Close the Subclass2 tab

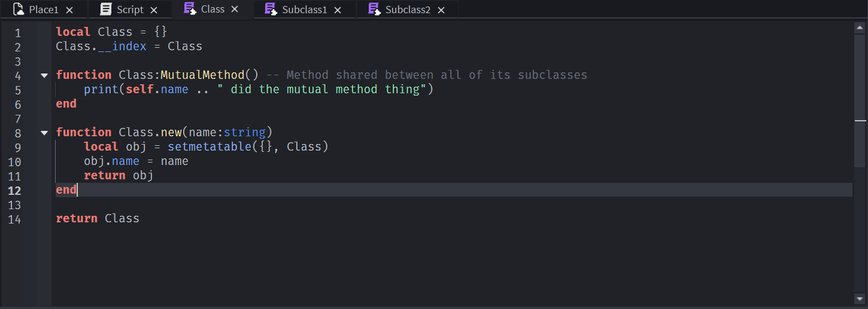tap(441, 10)
